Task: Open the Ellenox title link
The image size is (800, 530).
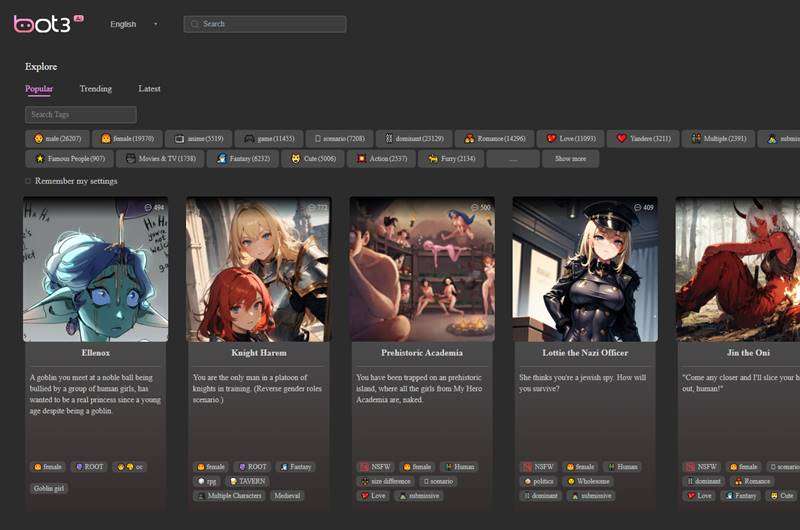Action: [95, 352]
